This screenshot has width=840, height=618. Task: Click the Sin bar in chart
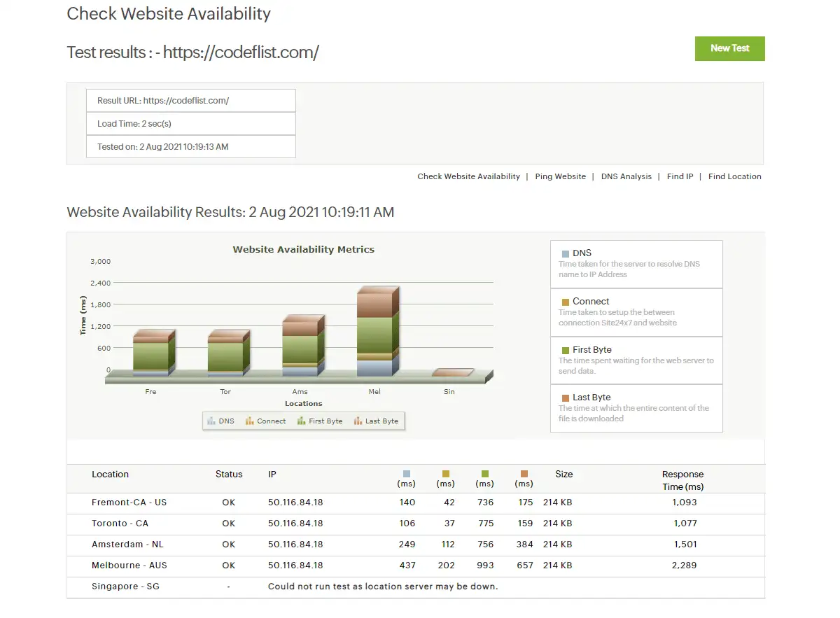pos(453,372)
